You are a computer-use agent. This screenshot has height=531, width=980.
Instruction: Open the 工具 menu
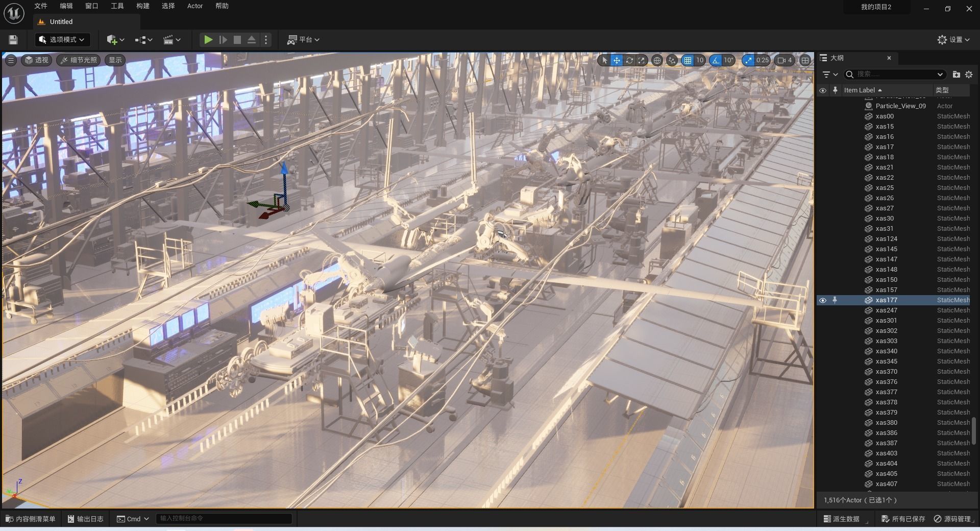coord(117,6)
